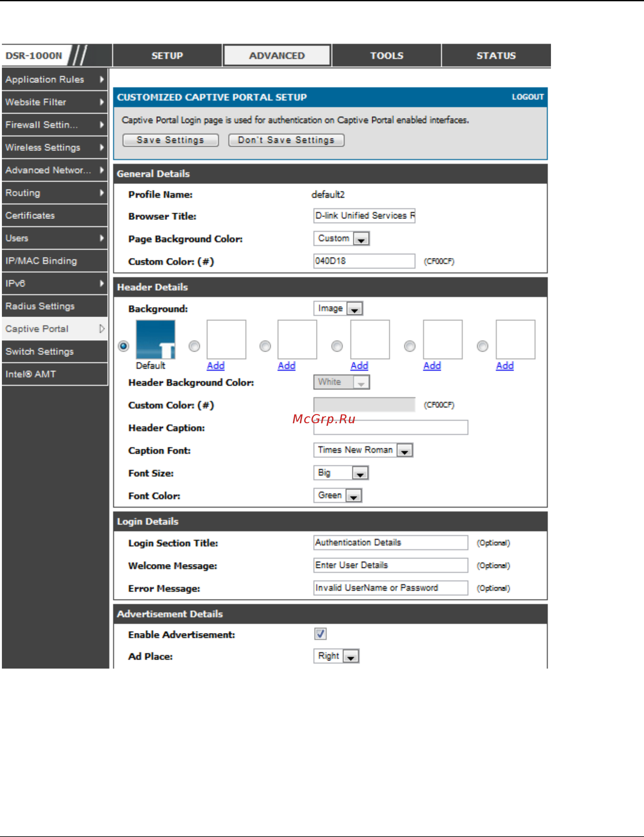This screenshot has width=644, height=837.
Task: Click the Save Settings button
Action: click(x=171, y=140)
